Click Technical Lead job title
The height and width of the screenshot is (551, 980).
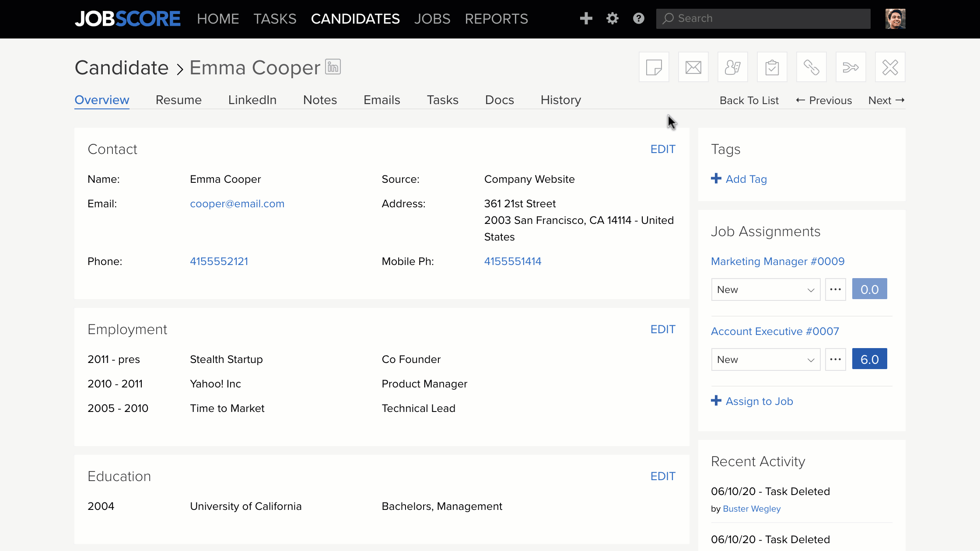tap(418, 408)
